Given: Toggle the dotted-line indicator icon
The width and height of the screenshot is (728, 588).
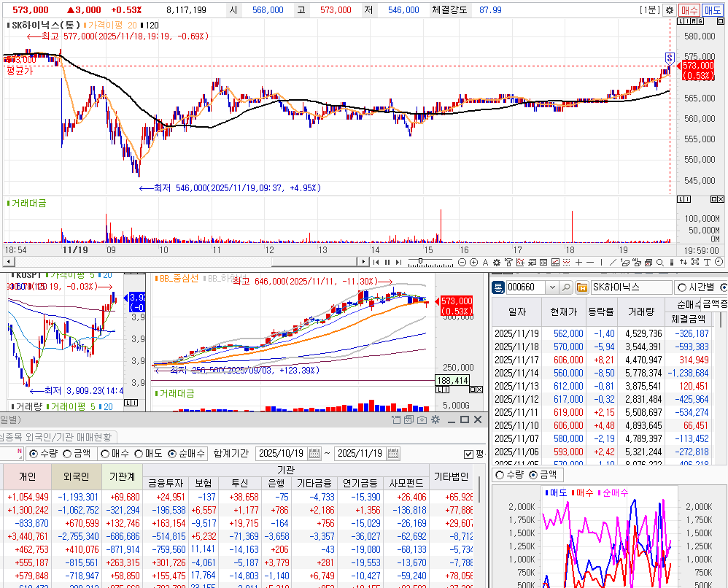Looking at the screenshot, I should (567, 263).
